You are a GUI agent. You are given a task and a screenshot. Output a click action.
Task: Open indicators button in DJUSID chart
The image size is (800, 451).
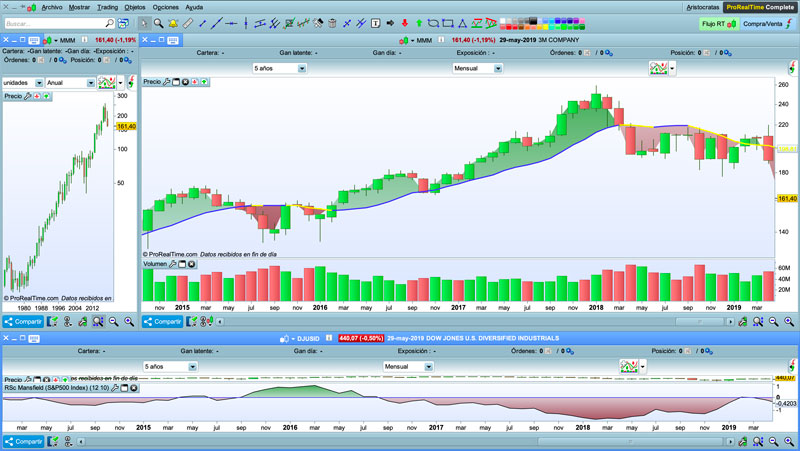(x=629, y=366)
